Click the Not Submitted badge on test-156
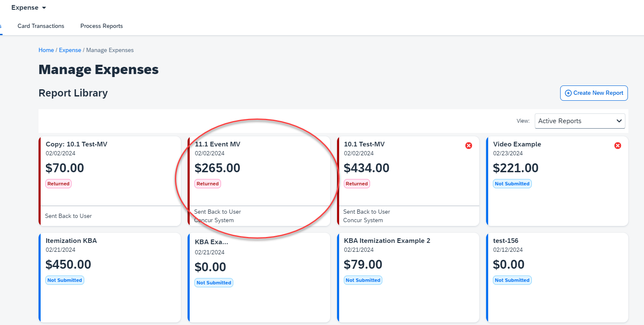Viewport: 644px width, 325px height. point(512,280)
